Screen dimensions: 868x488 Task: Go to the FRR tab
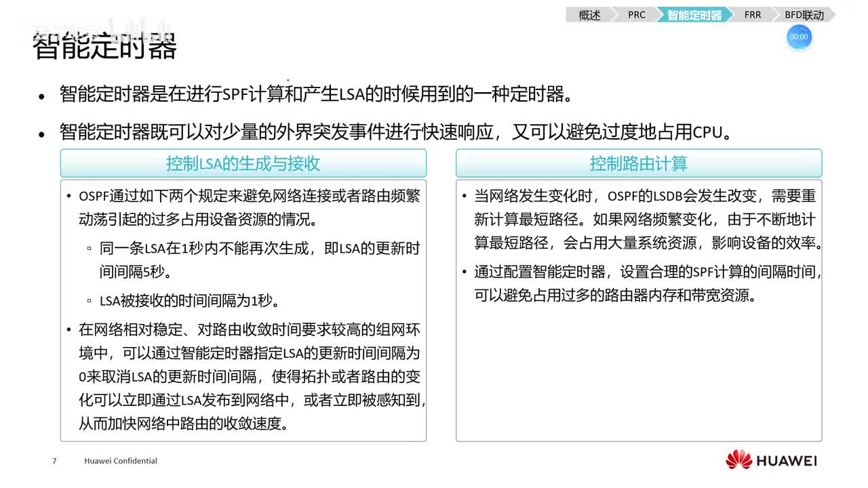click(752, 15)
